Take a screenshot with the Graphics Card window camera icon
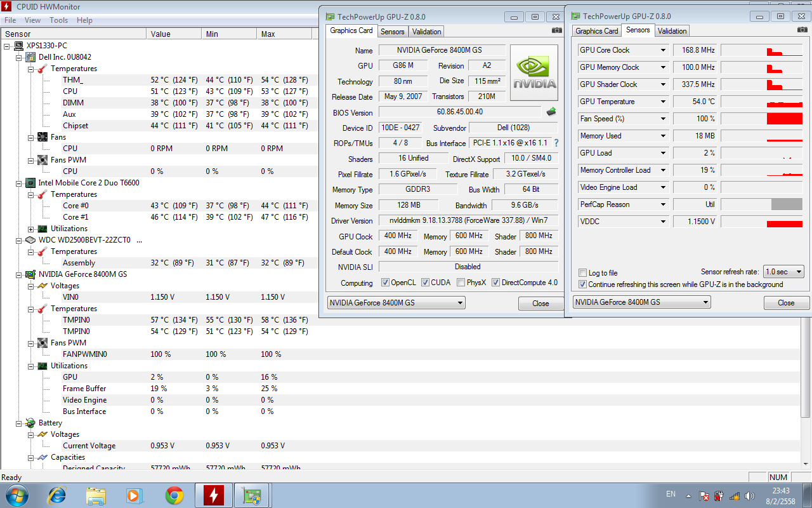 556,30
